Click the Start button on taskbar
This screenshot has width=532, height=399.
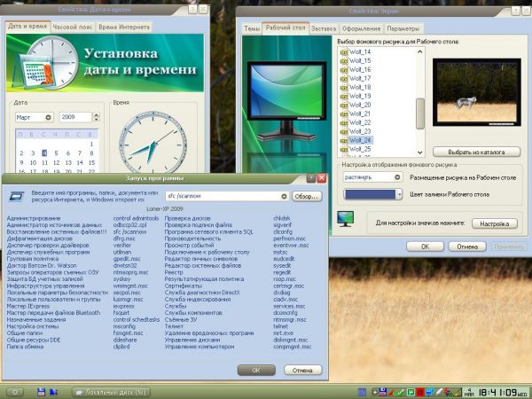[14, 391]
